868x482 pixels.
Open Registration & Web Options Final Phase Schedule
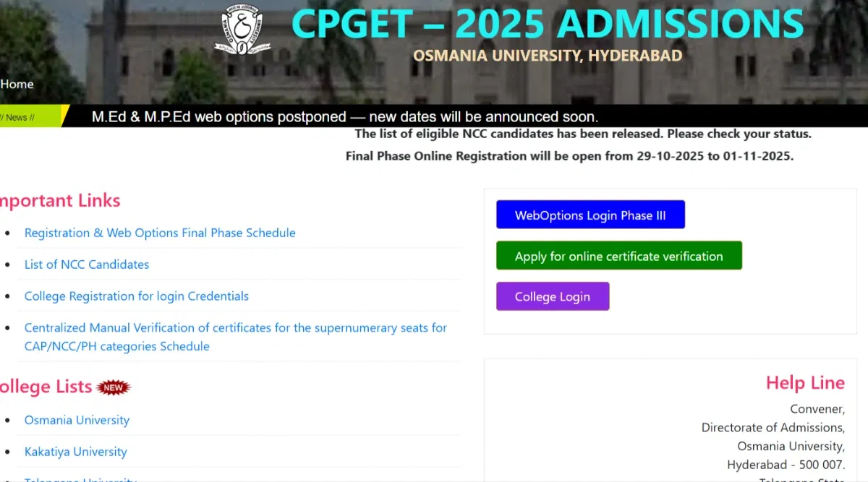pyautogui.click(x=160, y=233)
